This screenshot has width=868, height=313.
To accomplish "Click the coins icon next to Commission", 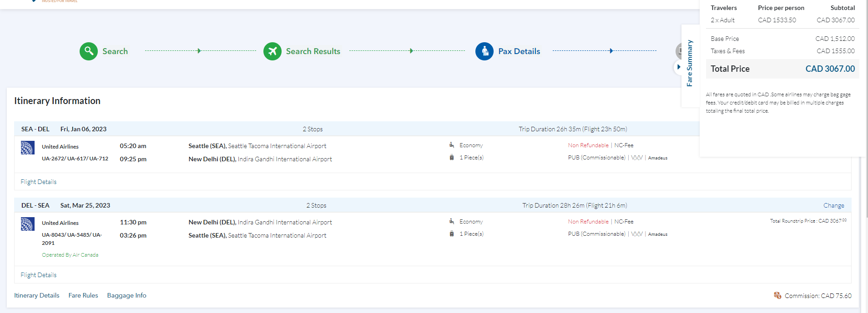I will coord(777,295).
